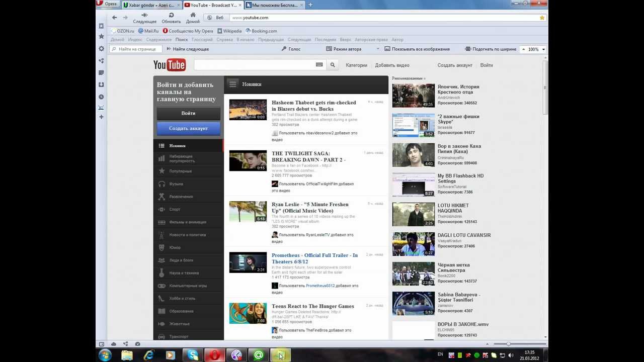
Task: Open the Режим автора dropdown arrow
Action: pyautogui.click(x=378, y=49)
